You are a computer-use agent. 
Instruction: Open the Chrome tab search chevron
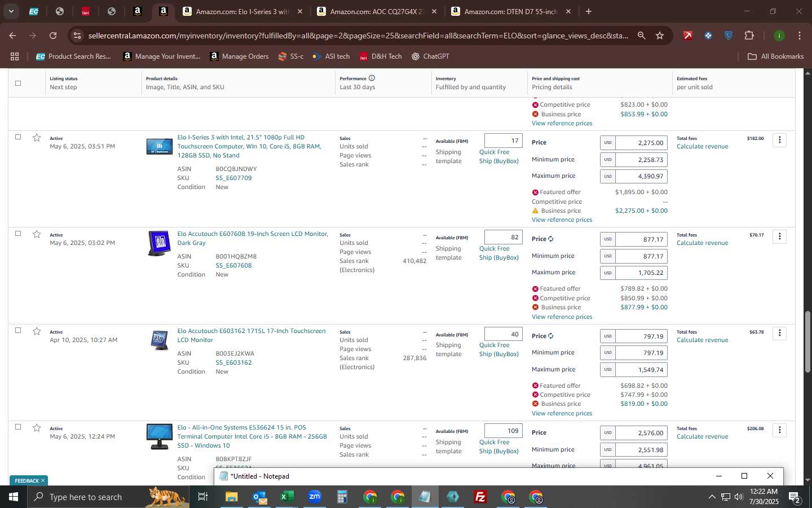point(11,11)
